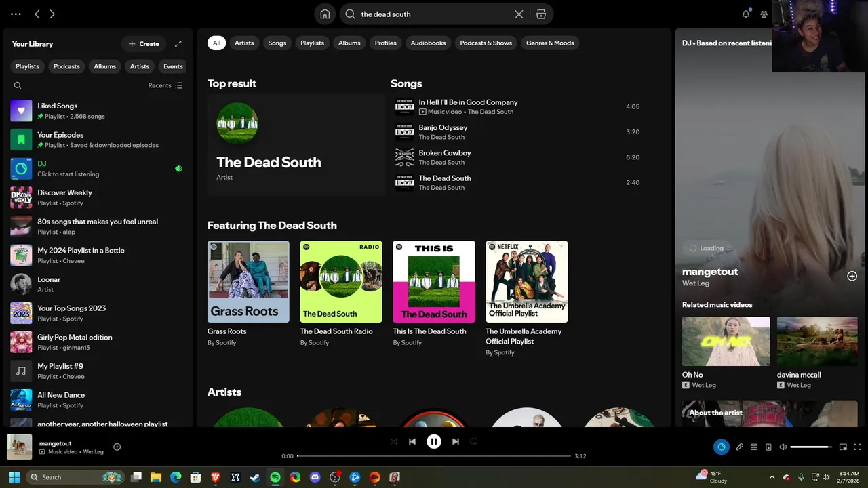This screenshot has width=868, height=488.
Task: Open This Is The Dead South card
Action: [434, 294]
